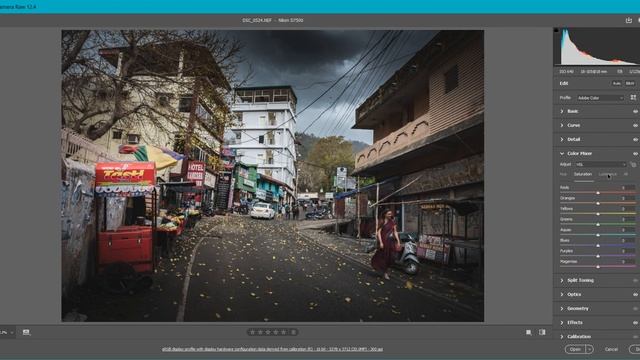
Task: Expand the Effects panel
Action: (562, 322)
